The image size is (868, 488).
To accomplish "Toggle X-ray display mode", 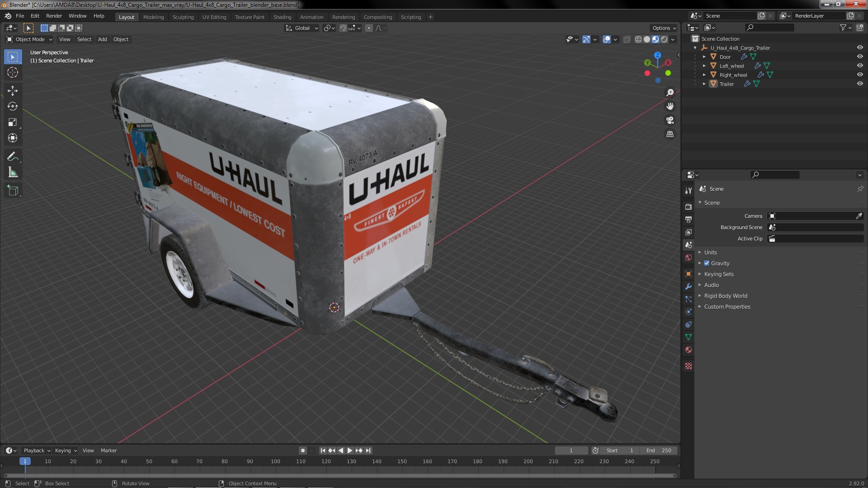I will 627,39.
